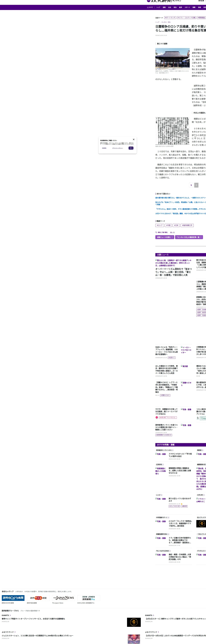Open the プライバシーポリシー link

pyautogui.click(x=117, y=148)
